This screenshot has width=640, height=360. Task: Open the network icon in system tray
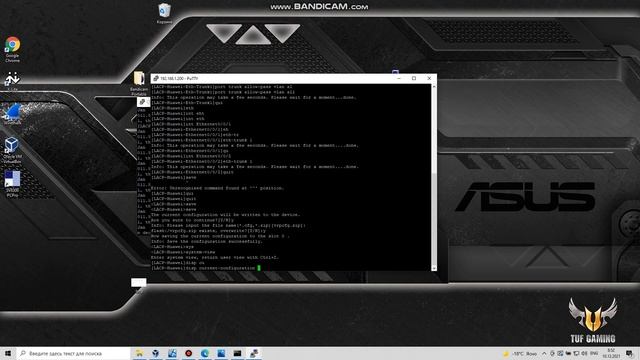pyautogui.click(x=576, y=353)
